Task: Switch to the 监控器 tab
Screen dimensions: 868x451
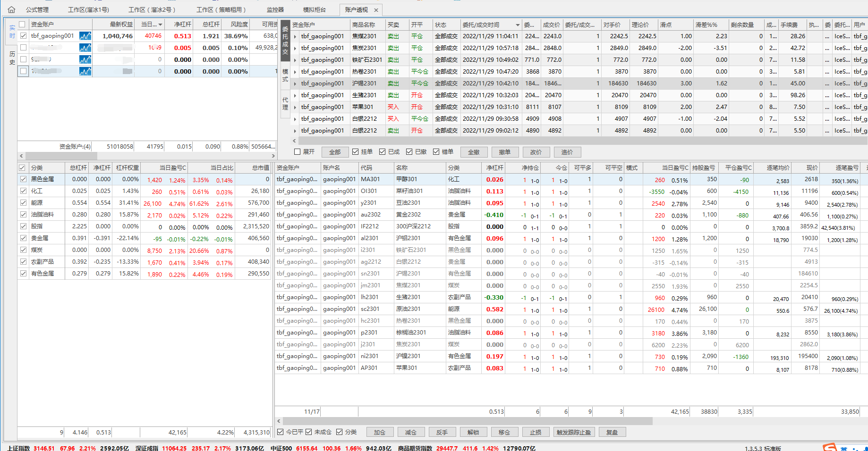Action: pos(275,9)
